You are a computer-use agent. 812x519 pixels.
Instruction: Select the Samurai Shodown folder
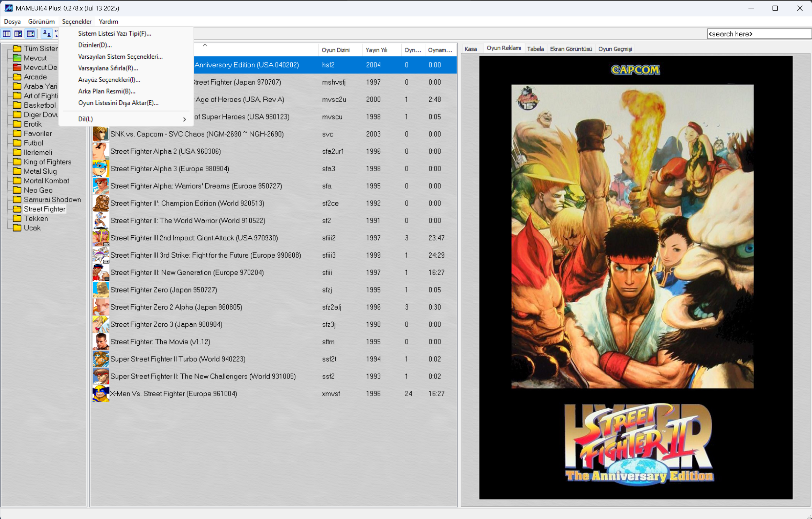[x=52, y=200]
